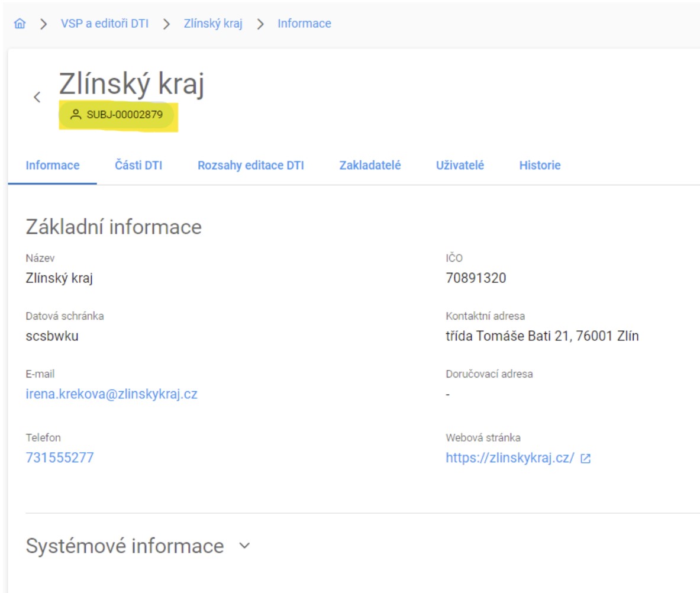Navigate to VSP a editoři DTI breadcrumb

point(105,24)
